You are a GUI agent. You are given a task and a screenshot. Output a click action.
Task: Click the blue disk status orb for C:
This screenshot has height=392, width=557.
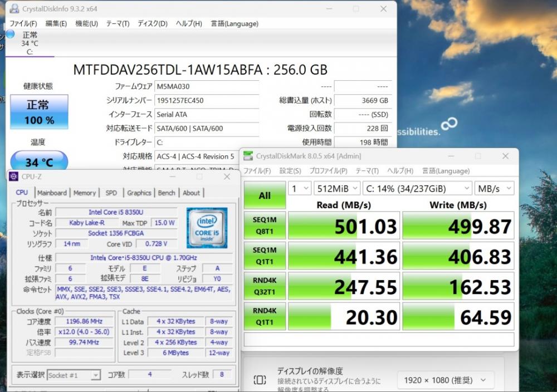pos(10,34)
